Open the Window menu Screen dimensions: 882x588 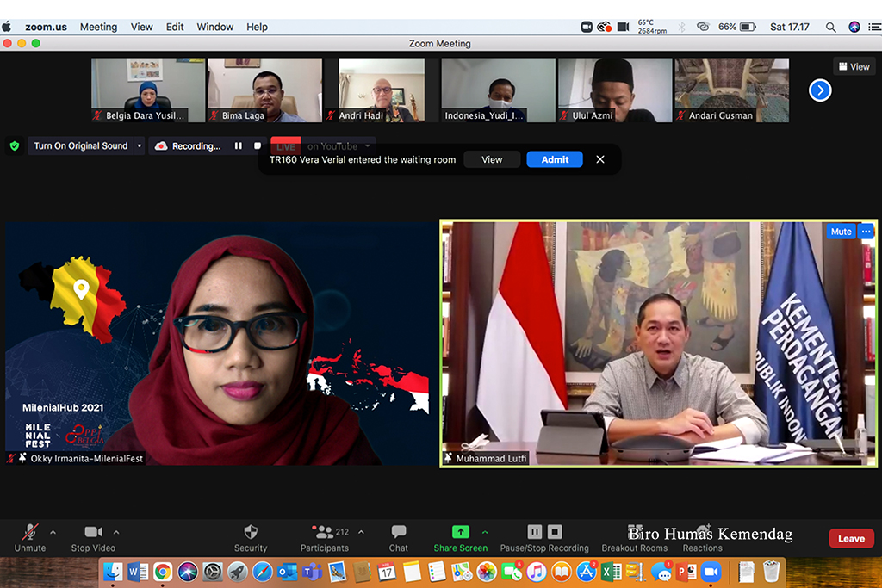click(x=214, y=27)
